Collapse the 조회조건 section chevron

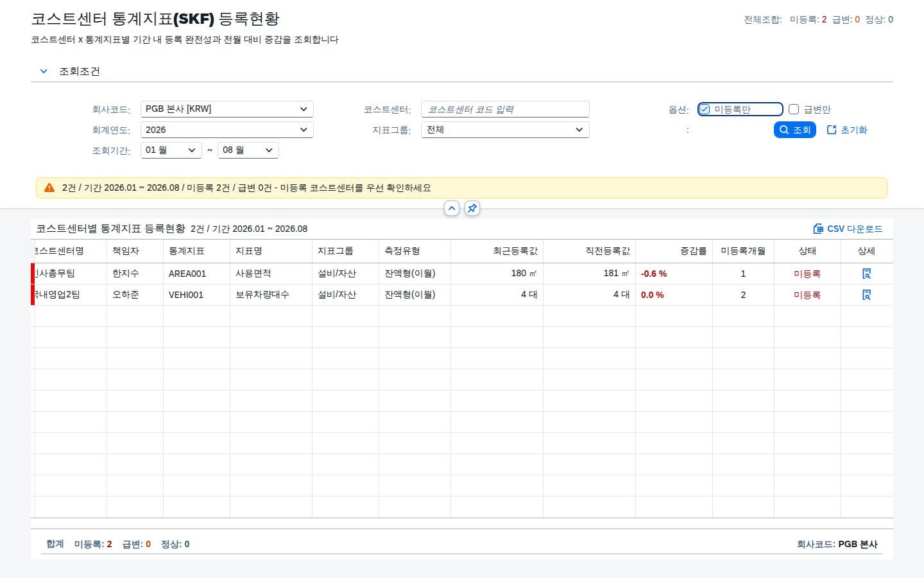click(44, 71)
